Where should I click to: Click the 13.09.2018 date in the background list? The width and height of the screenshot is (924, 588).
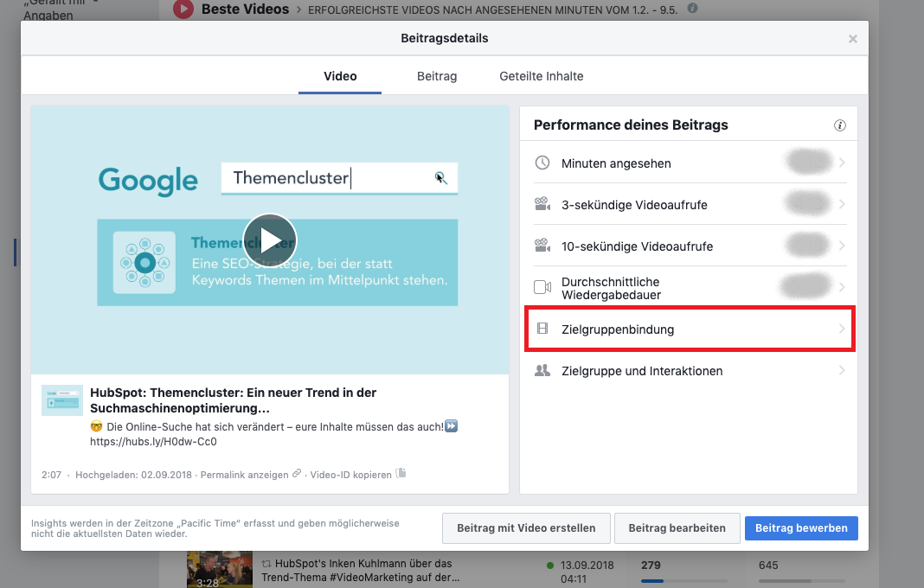tap(587, 565)
